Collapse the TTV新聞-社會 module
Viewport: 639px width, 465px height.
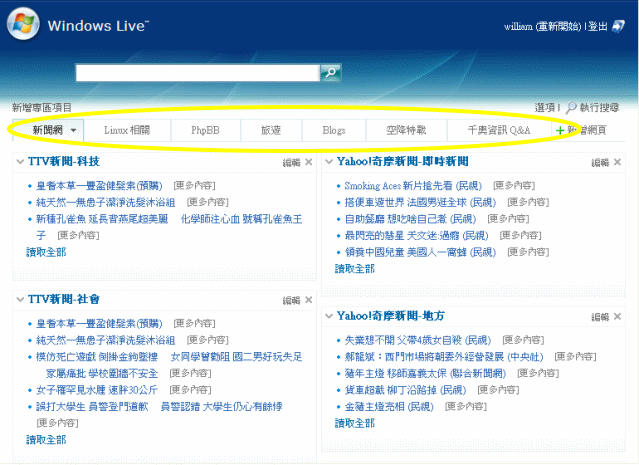(20, 300)
